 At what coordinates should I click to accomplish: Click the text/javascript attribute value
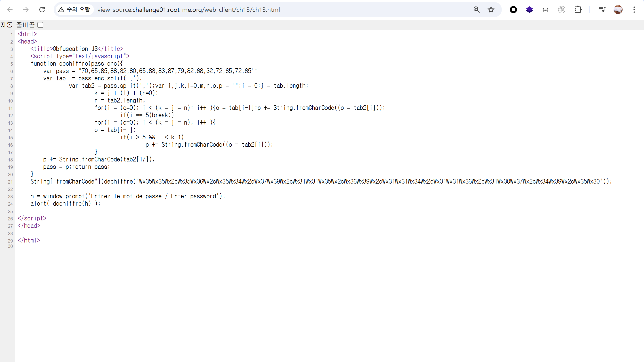tap(99, 56)
